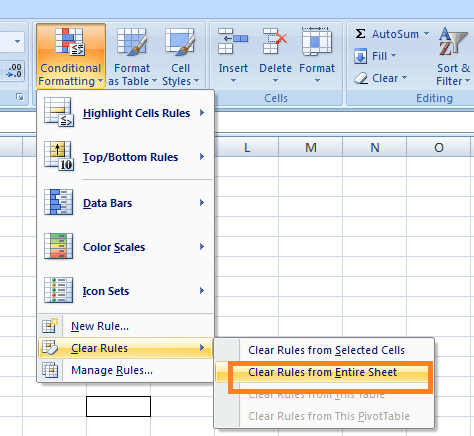Click Clear Rules from Selected Cells

[x=324, y=350]
